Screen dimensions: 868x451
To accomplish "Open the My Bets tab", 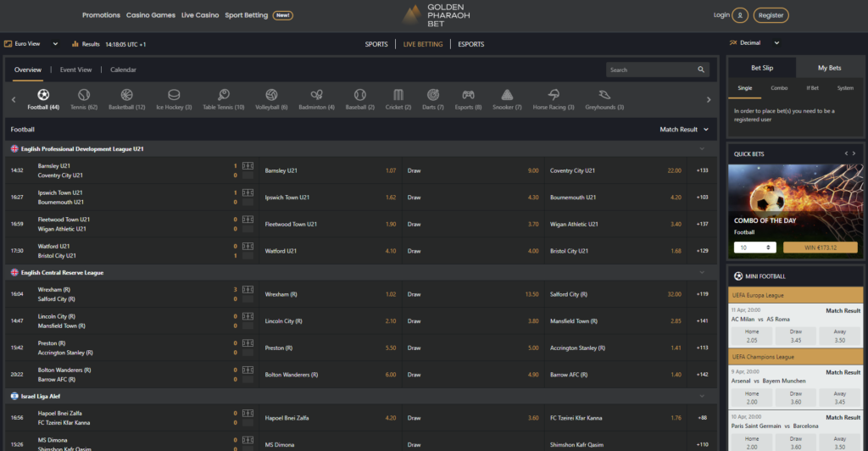I will pos(829,68).
